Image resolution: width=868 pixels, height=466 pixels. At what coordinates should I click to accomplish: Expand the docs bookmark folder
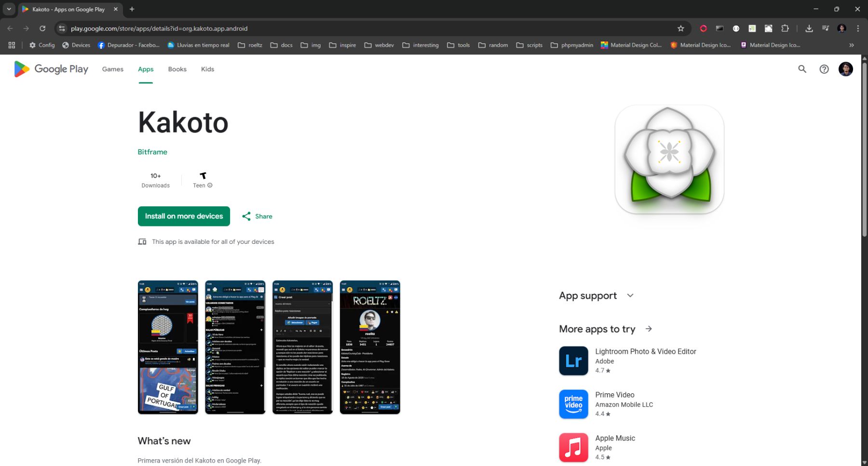point(282,45)
